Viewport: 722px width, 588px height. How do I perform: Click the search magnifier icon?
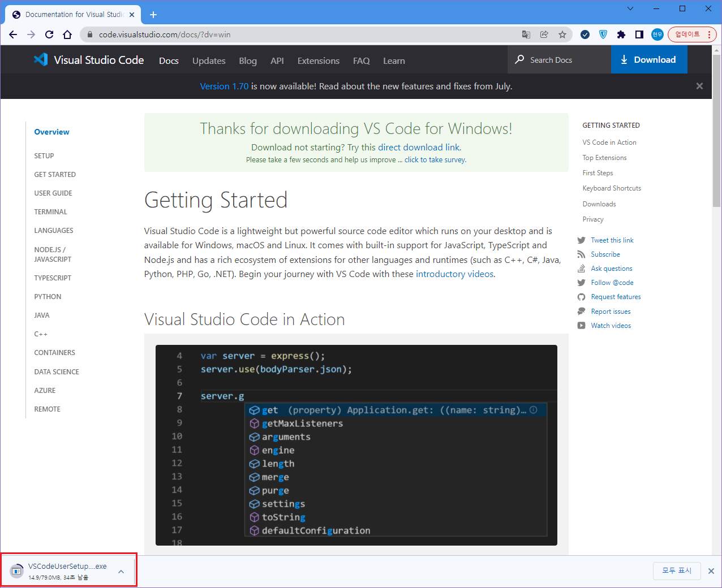[519, 59]
